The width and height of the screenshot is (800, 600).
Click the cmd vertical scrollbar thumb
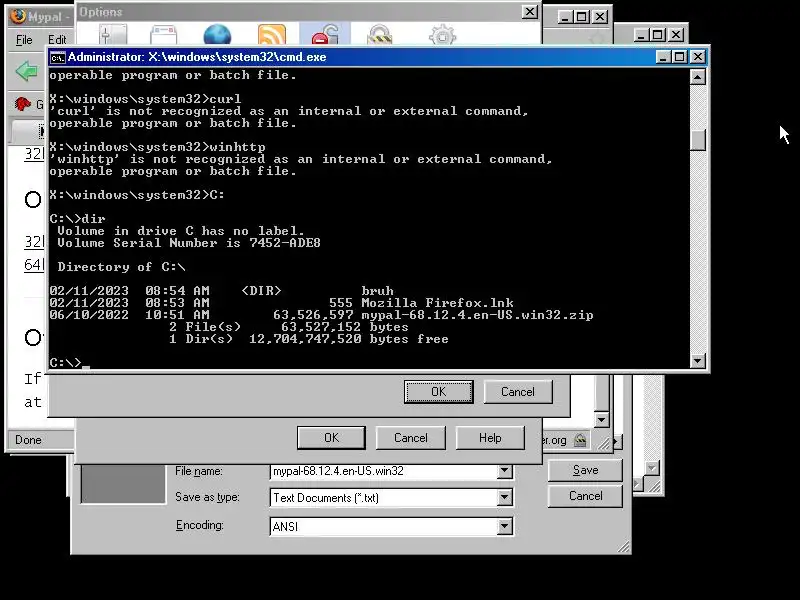pos(698,139)
